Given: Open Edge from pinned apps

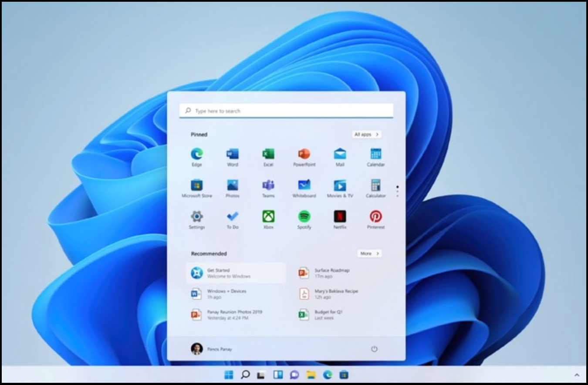Looking at the screenshot, I should click(x=196, y=157).
